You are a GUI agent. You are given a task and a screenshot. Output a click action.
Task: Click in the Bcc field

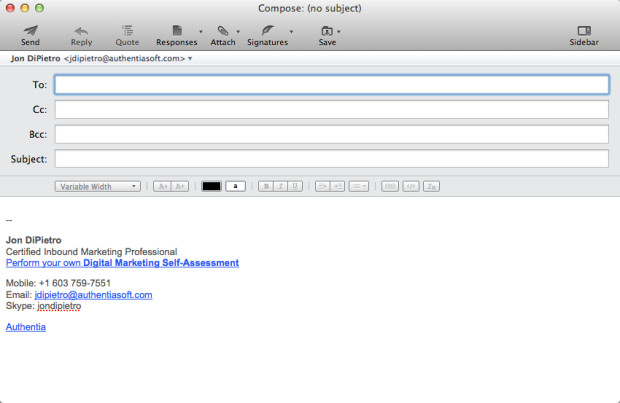click(x=332, y=134)
